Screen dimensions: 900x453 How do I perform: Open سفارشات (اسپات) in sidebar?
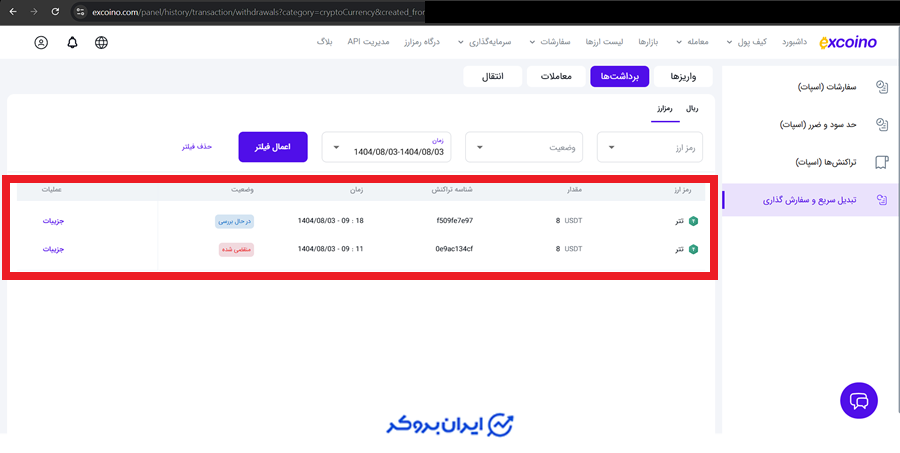click(827, 87)
